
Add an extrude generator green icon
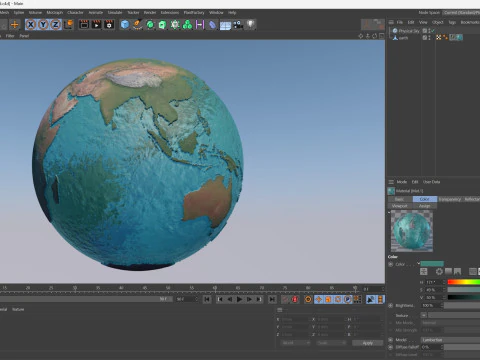162,25
